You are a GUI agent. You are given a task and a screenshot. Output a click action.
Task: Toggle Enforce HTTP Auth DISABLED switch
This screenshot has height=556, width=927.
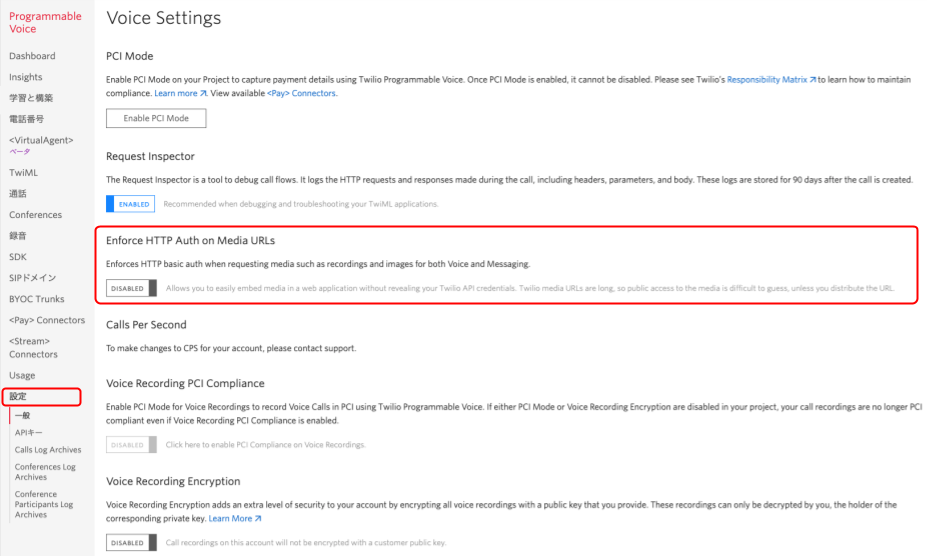point(131,288)
